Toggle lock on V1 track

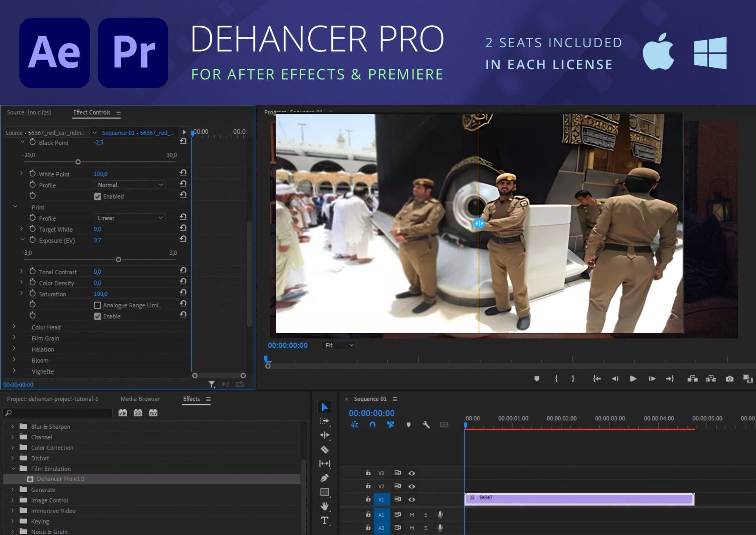coord(368,499)
